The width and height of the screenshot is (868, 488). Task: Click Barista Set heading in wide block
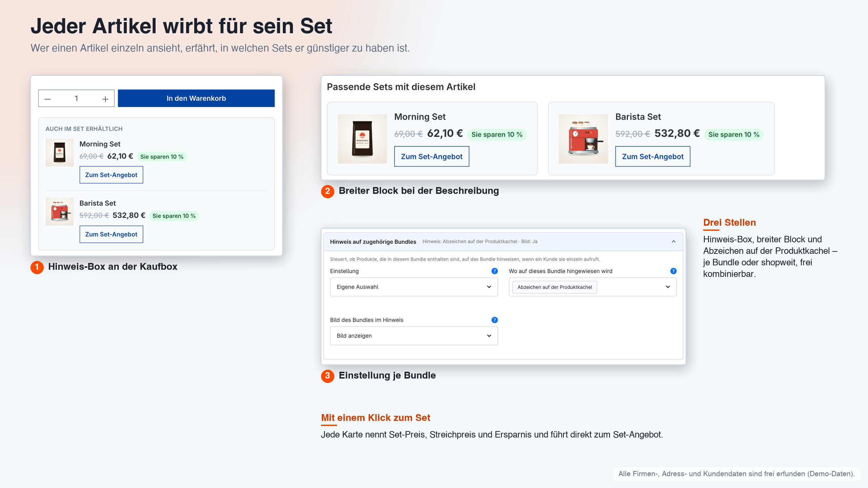(638, 117)
